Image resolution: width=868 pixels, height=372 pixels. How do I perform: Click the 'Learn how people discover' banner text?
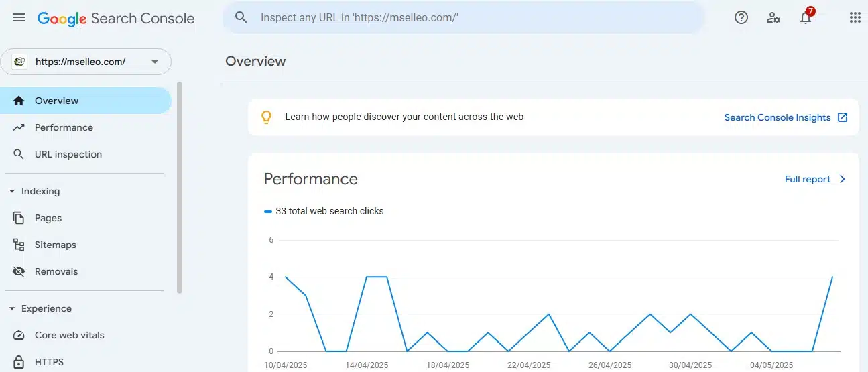coord(404,117)
